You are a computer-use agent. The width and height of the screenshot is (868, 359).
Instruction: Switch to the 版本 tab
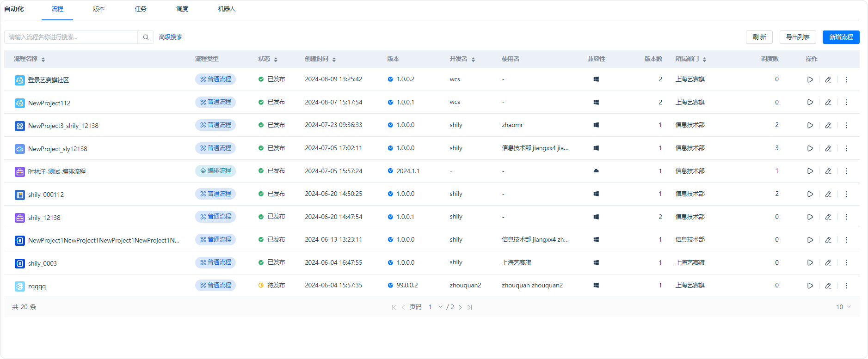(99, 9)
